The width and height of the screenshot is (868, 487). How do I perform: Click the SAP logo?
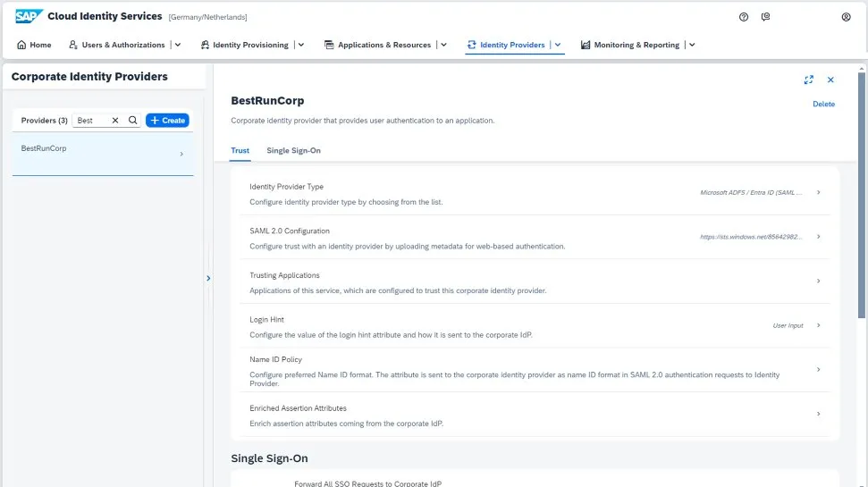(x=29, y=16)
